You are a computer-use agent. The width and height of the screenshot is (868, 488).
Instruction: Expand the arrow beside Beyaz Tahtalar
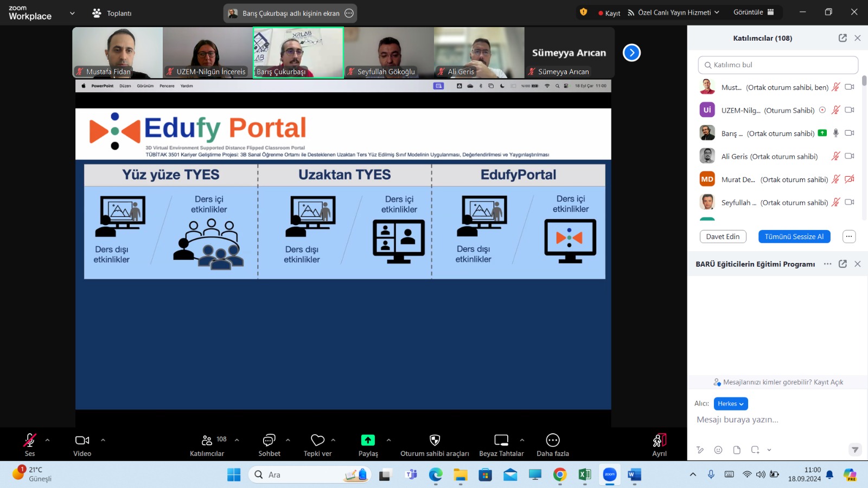(522, 440)
